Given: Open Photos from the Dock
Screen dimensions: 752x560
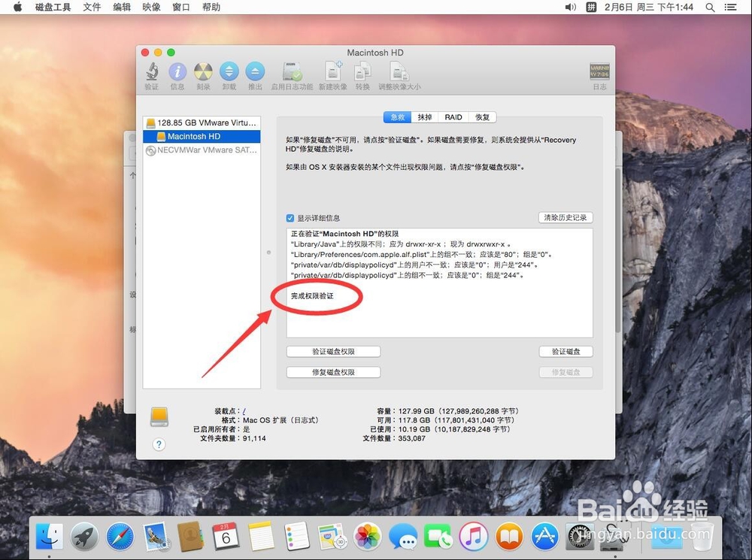Looking at the screenshot, I should point(368,535).
